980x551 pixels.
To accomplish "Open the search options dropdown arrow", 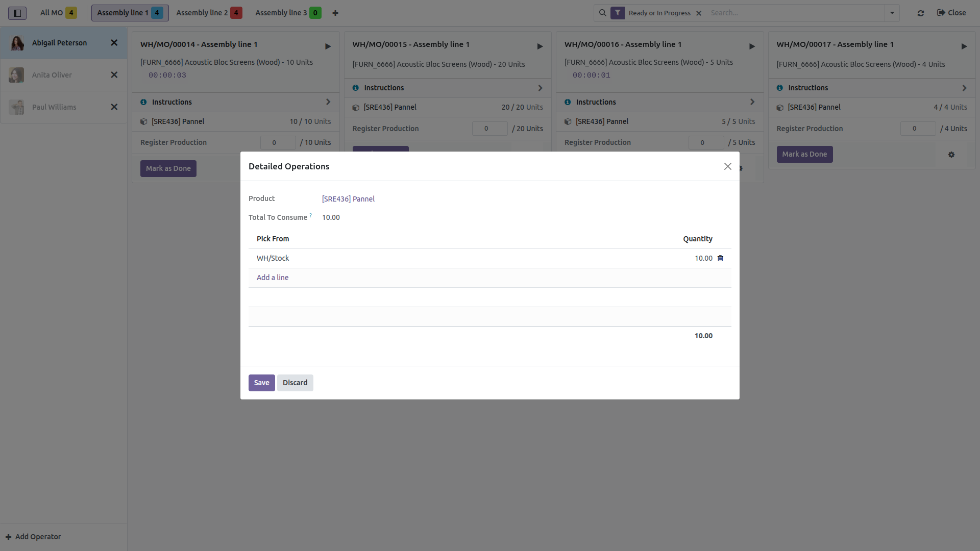I will click(892, 13).
